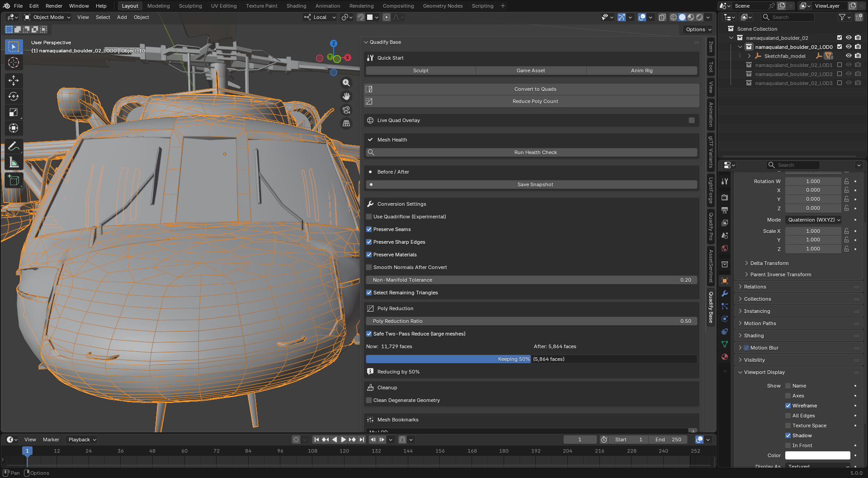Image resolution: width=868 pixels, height=478 pixels.
Task: Open the Render menu
Action: pyautogui.click(x=54, y=6)
